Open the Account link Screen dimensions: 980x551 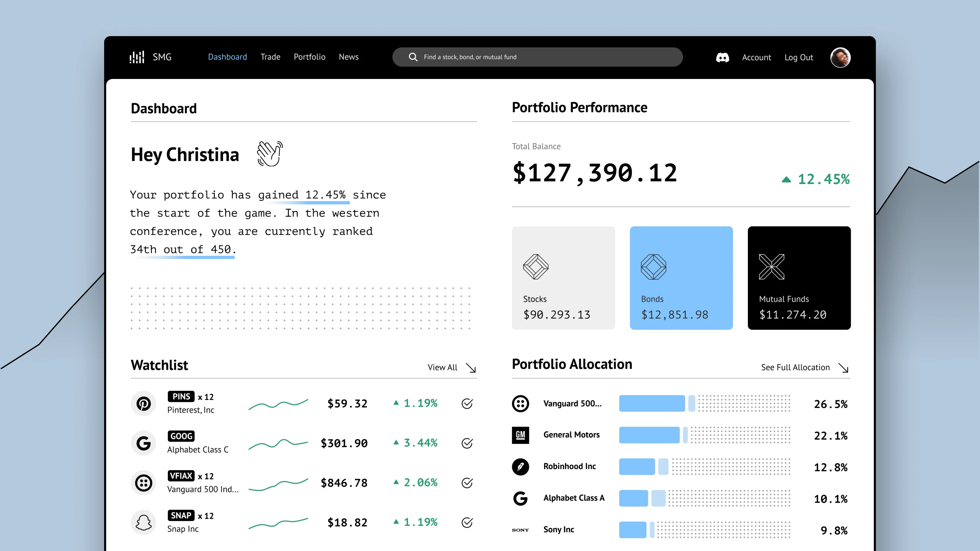pyautogui.click(x=756, y=58)
